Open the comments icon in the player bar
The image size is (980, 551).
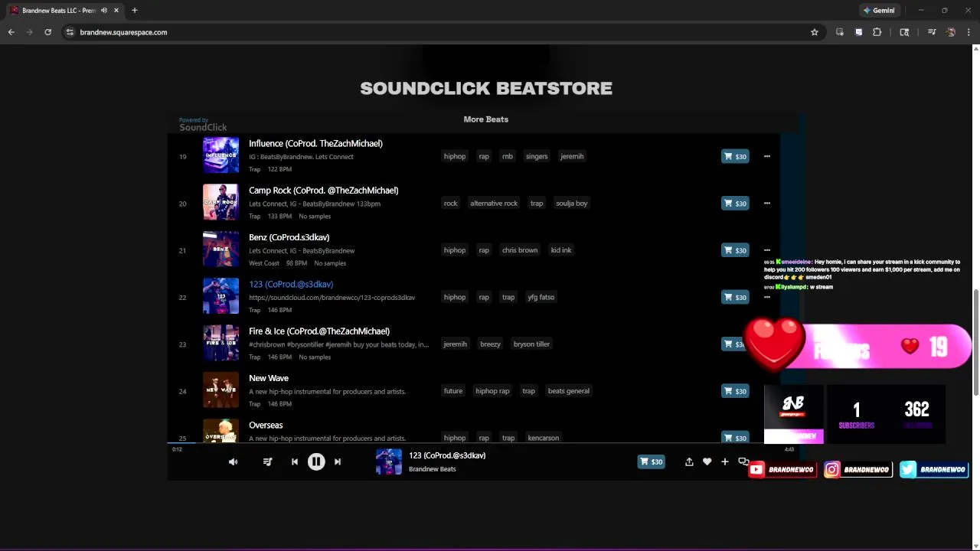743,461
